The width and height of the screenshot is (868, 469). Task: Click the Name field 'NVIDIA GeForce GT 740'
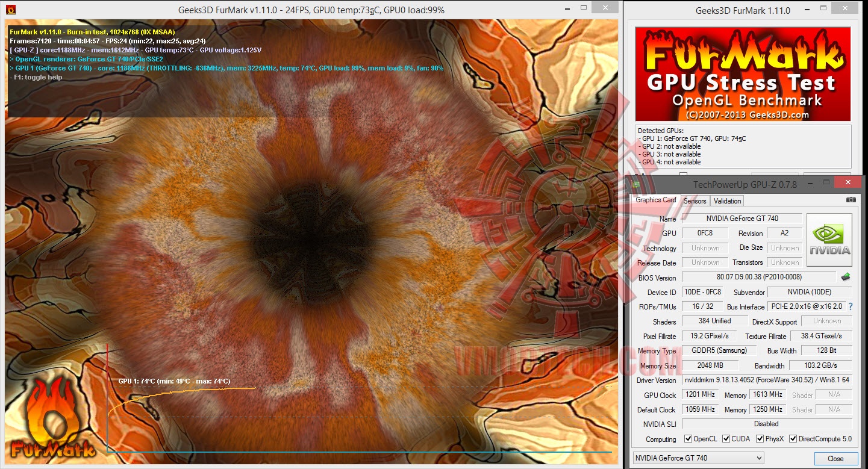[x=742, y=219]
